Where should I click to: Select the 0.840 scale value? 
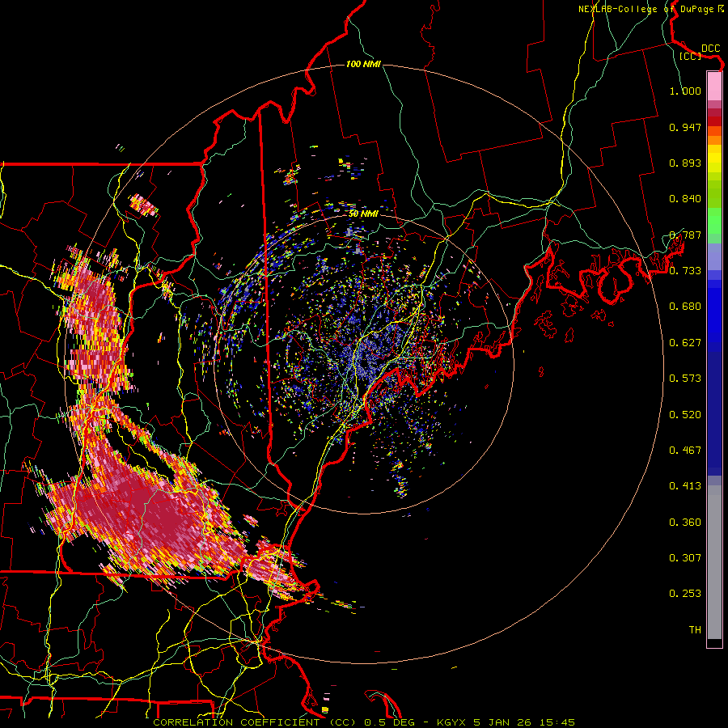pos(685,199)
